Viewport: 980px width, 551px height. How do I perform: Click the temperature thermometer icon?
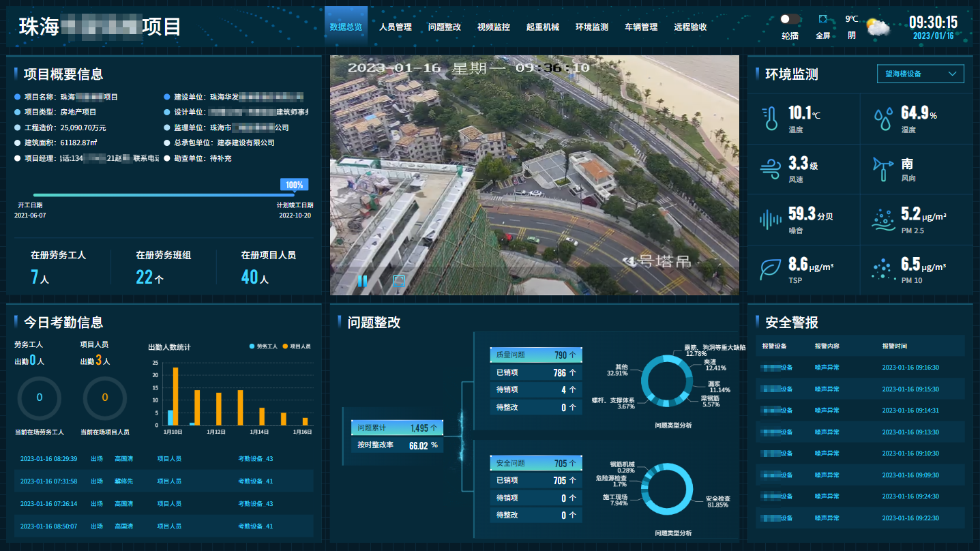[x=771, y=119]
